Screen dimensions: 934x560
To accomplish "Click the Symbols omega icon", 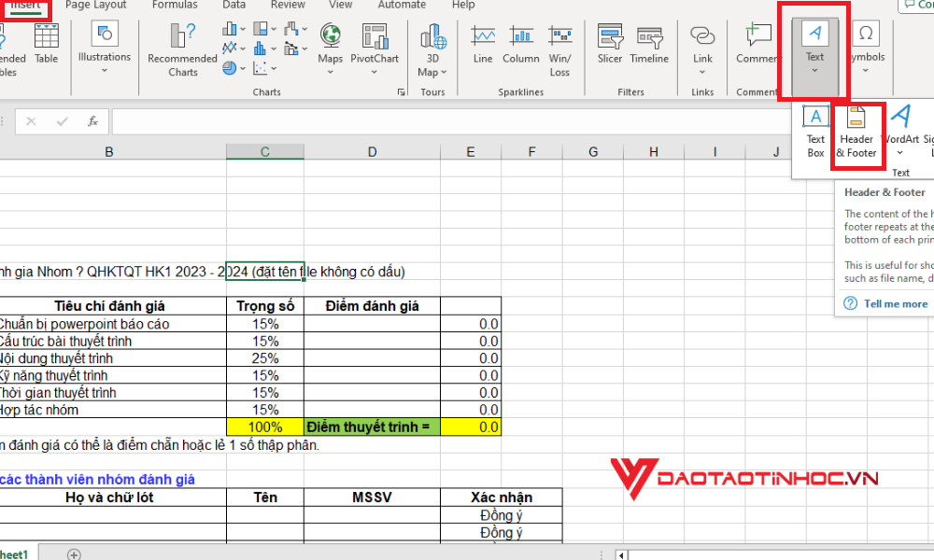I will pos(866,34).
